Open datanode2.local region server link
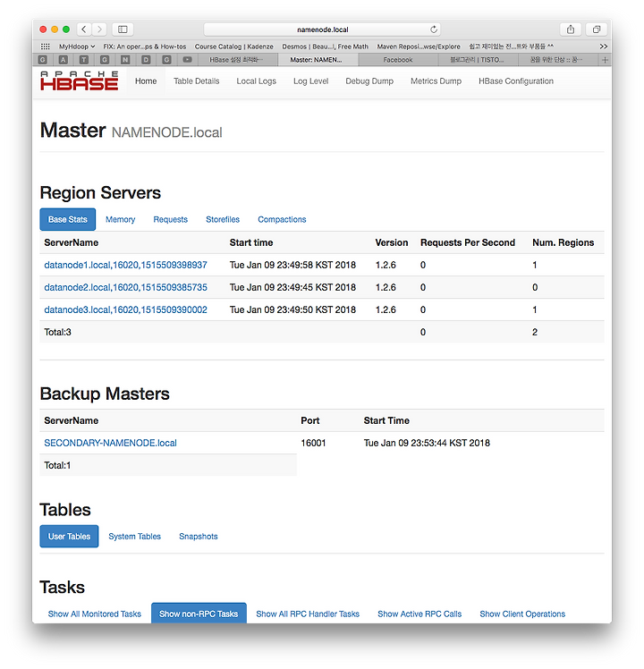Screen dimensions: 644x669 tap(125, 287)
